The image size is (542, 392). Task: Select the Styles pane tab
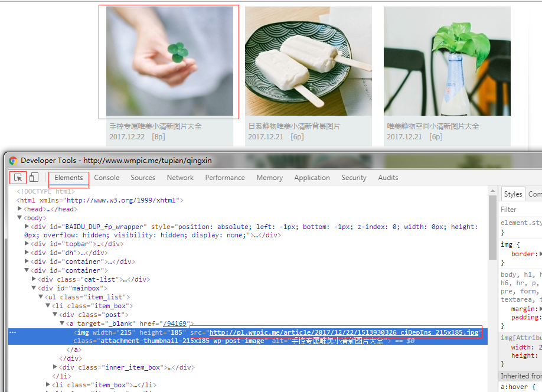(x=513, y=194)
